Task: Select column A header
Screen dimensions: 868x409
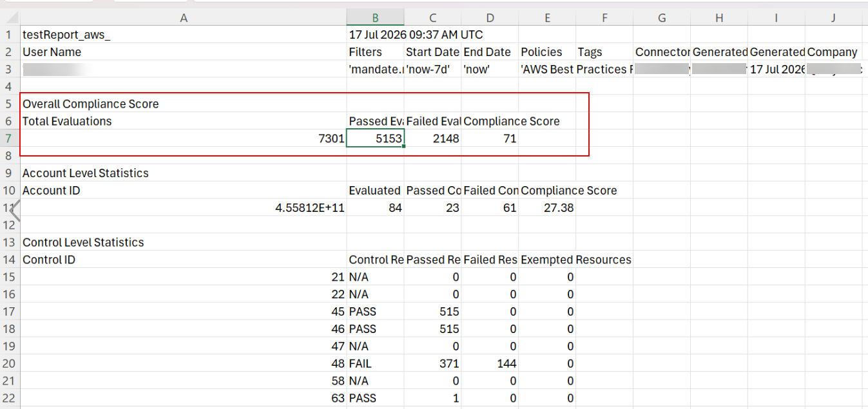Action: (x=184, y=18)
